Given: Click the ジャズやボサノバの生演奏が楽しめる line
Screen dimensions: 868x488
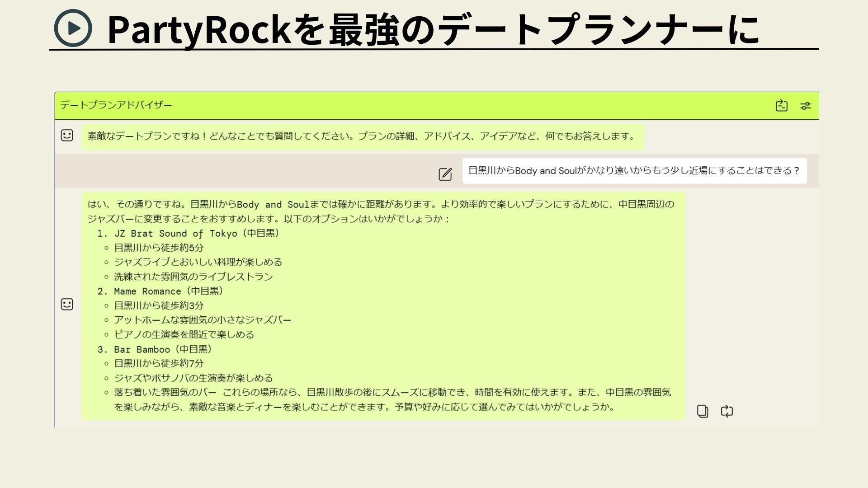Looking at the screenshot, I should click(x=193, y=378).
